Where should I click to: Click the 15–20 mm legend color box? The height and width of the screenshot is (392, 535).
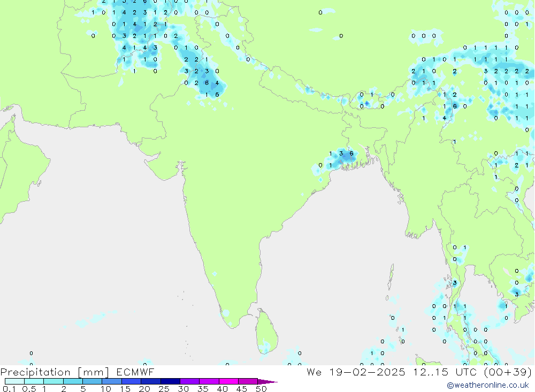[x=132, y=381]
